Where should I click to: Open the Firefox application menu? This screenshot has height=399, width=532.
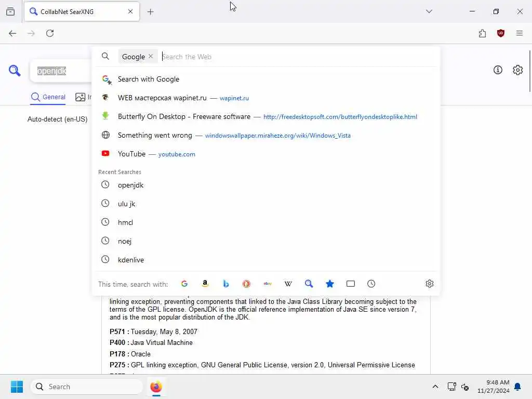tap(520, 33)
